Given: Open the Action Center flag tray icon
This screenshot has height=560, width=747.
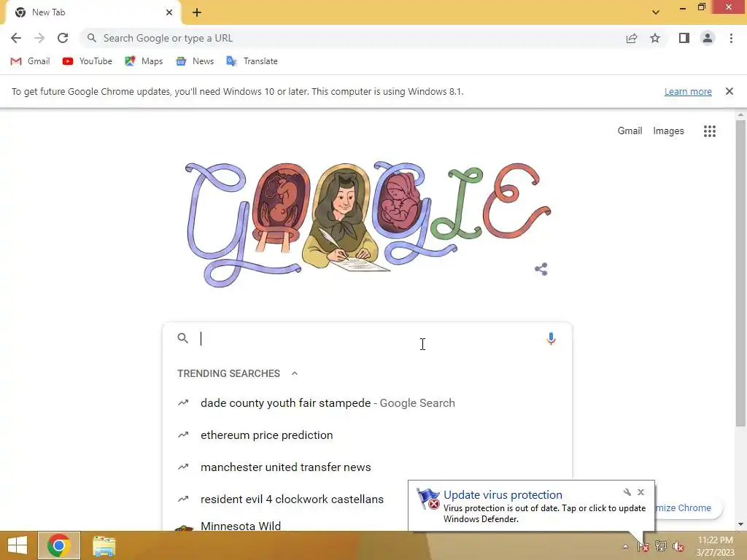Looking at the screenshot, I should (643, 546).
